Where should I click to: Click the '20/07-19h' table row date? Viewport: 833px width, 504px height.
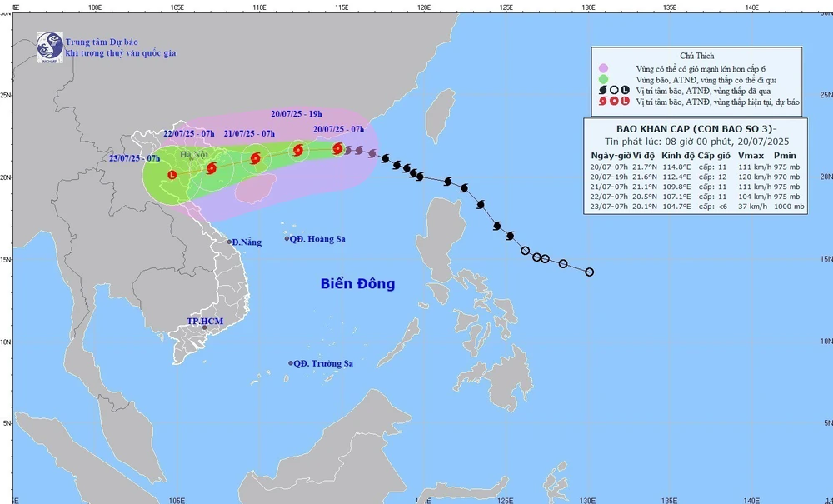point(610,177)
